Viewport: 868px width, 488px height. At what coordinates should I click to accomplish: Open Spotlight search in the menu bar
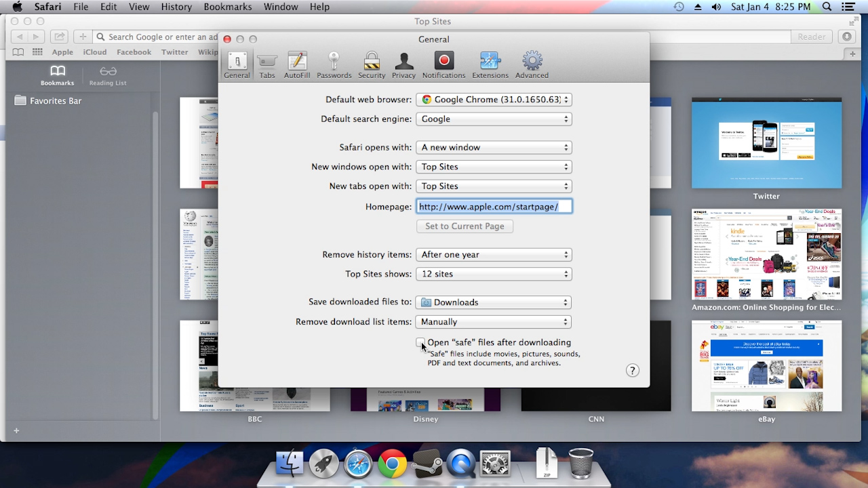click(827, 7)
